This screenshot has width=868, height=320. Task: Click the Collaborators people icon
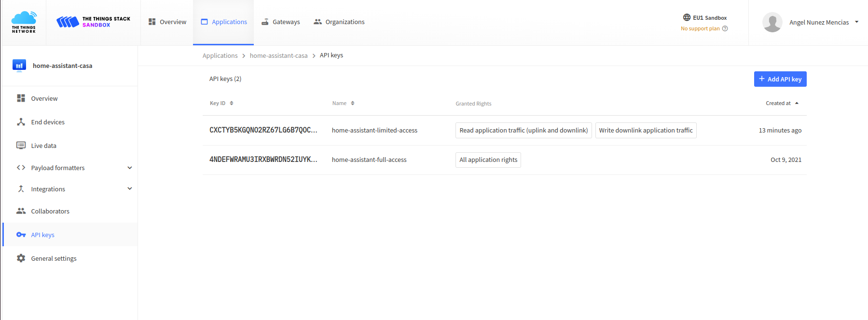pos(21,211)
